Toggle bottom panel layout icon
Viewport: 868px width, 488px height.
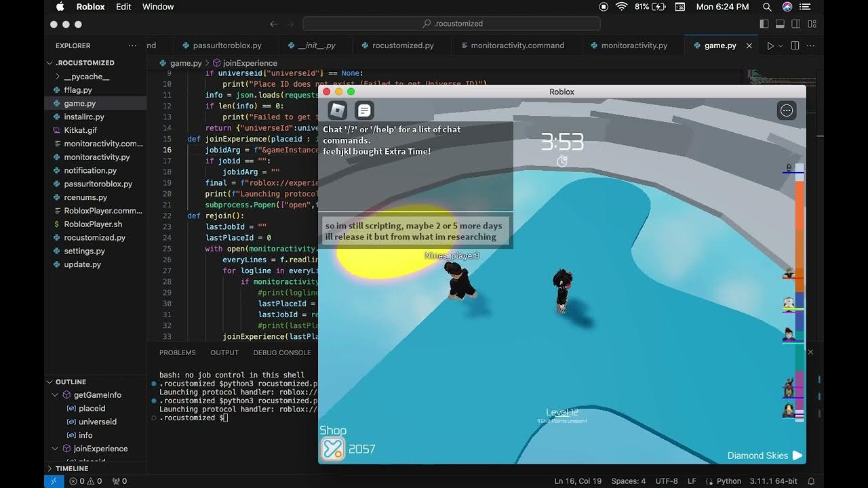tap(780, 24)
